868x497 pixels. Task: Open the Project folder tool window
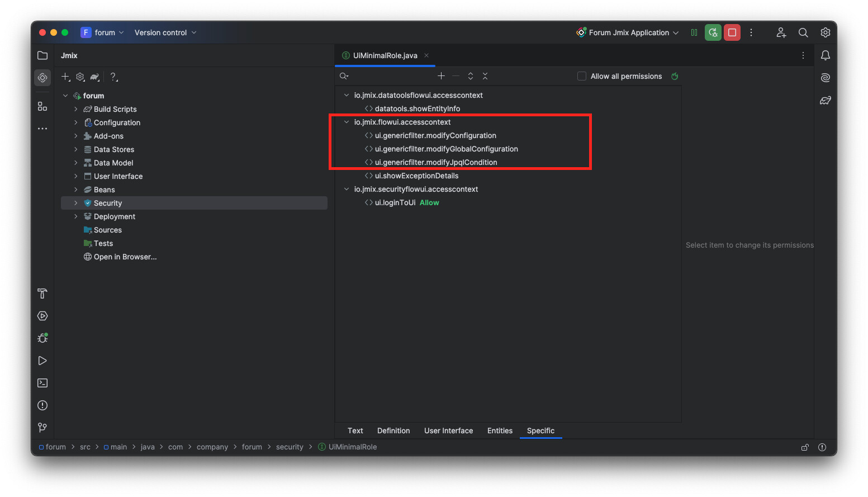coord(42,55)
